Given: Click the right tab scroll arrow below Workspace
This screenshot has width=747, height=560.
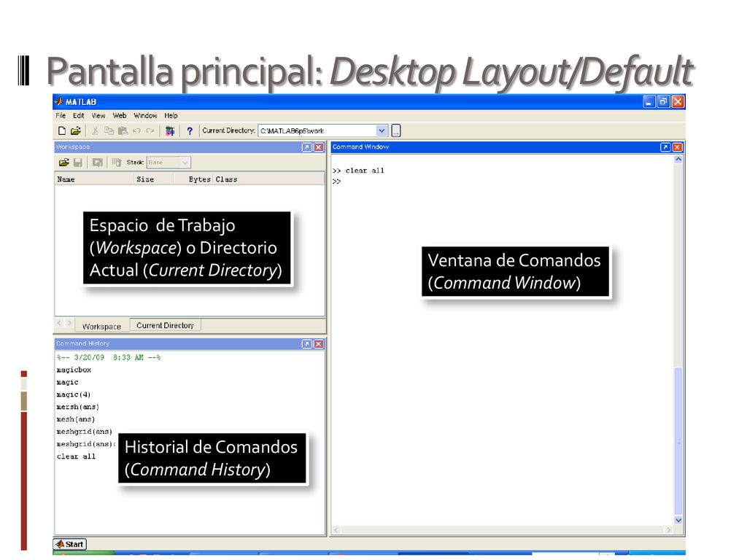Looking at the screenshot, I should [x=69, y=323].
